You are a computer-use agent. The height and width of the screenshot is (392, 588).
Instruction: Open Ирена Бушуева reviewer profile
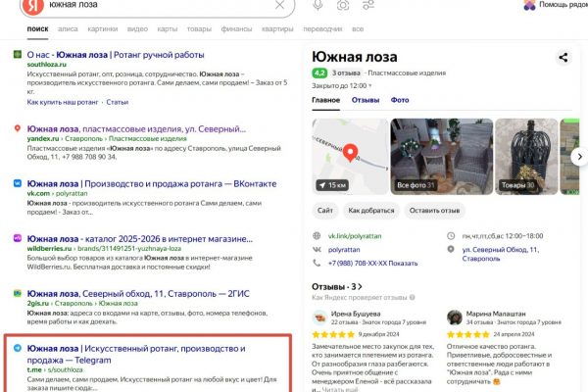coord(356,314)
